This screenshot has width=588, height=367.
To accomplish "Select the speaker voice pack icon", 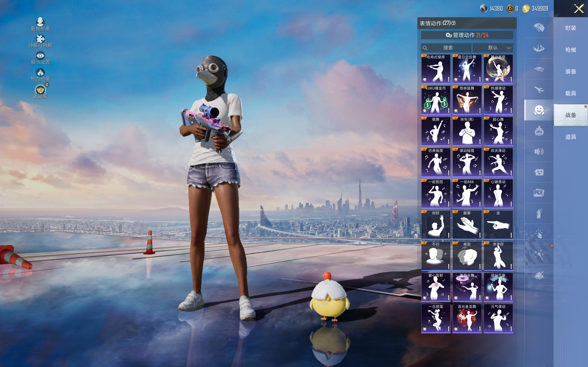I will pyautogui.click(x=539, y=151).
